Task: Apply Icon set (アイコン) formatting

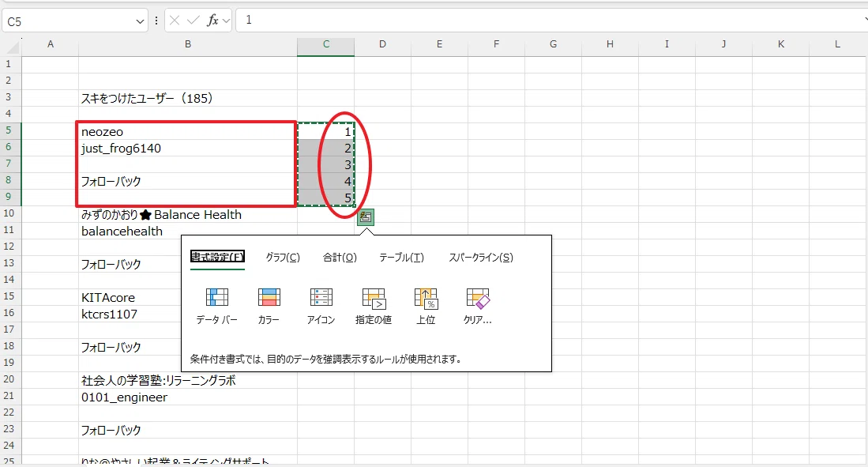Action: 321,306
